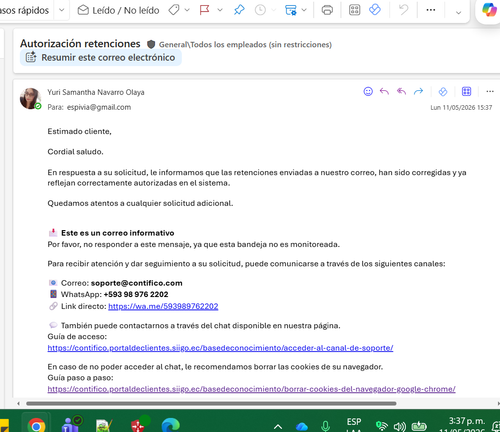Open the Copilot icon
This screenshot has width=500, height=432.
coord(489,10)
